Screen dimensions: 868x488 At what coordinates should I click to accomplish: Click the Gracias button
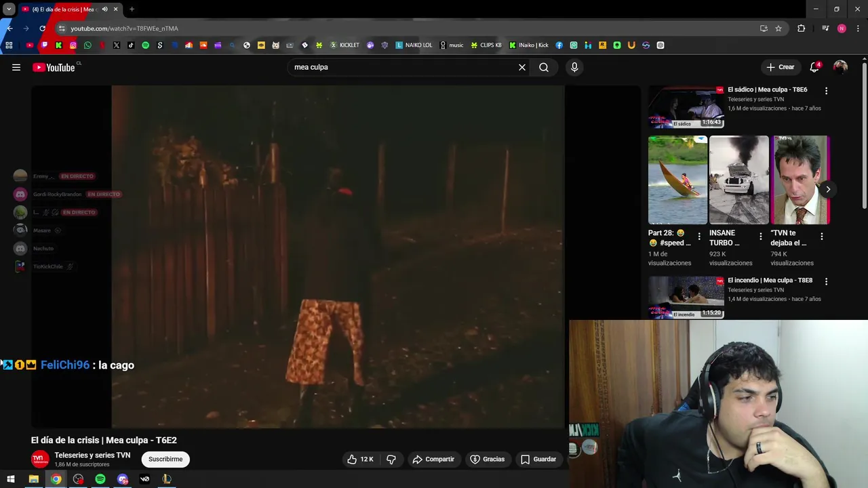488,459
